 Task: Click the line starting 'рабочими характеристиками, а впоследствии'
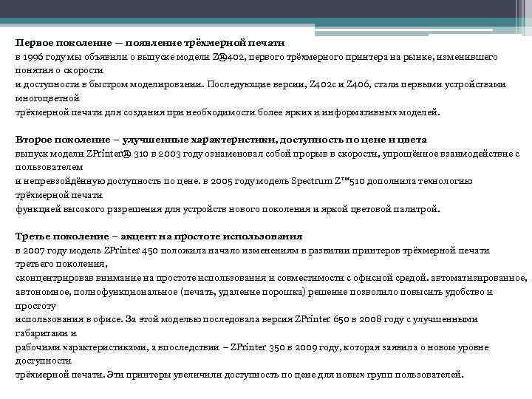(x=252, y=347)
